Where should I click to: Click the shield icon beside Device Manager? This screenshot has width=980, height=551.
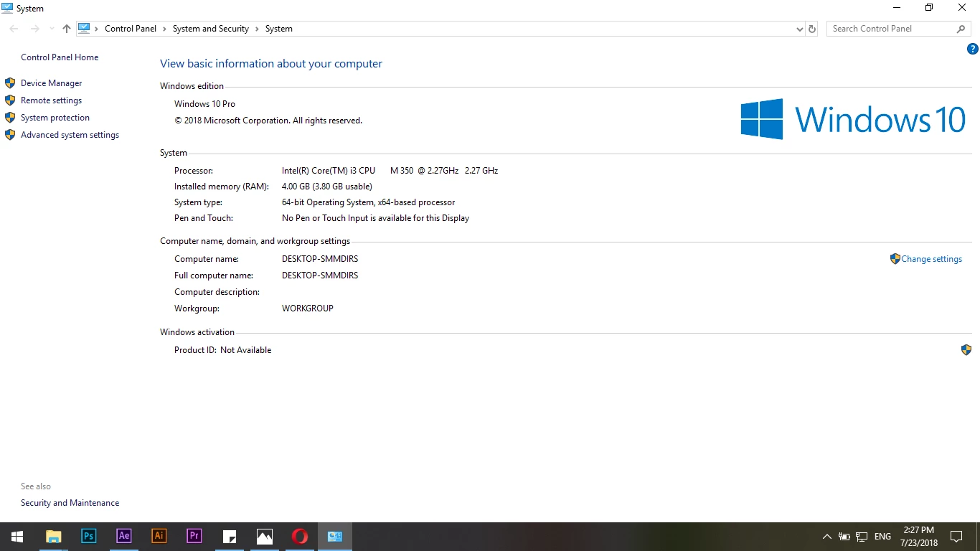point(10,83)
